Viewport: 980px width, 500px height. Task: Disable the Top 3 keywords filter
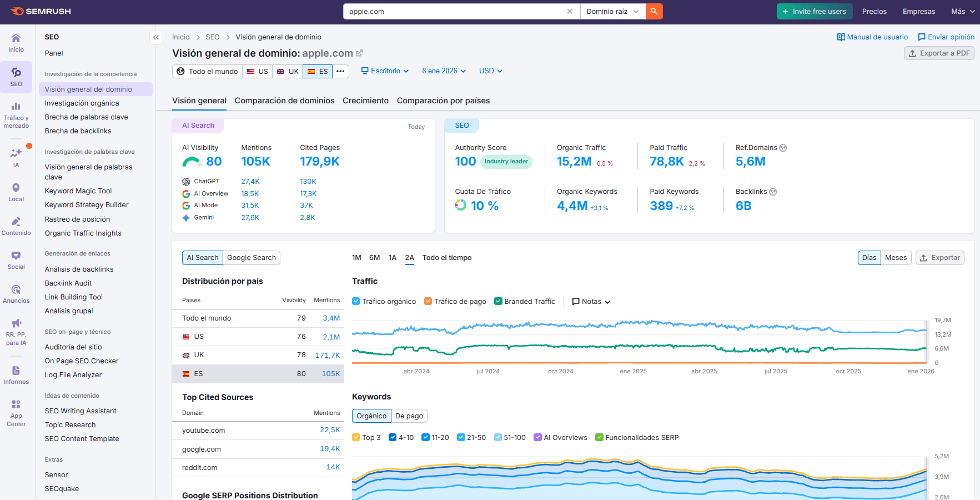[x=355, y=437]
